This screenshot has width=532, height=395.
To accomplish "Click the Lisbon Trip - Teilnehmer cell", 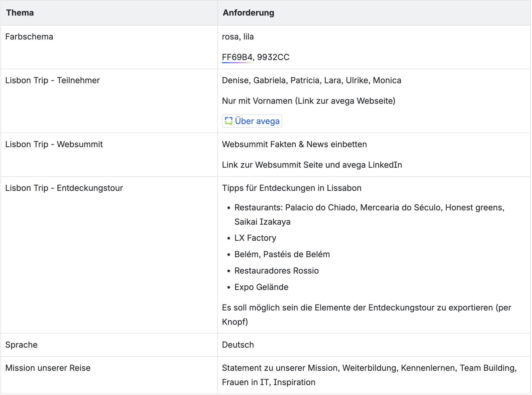I will [x=52, y=80].
